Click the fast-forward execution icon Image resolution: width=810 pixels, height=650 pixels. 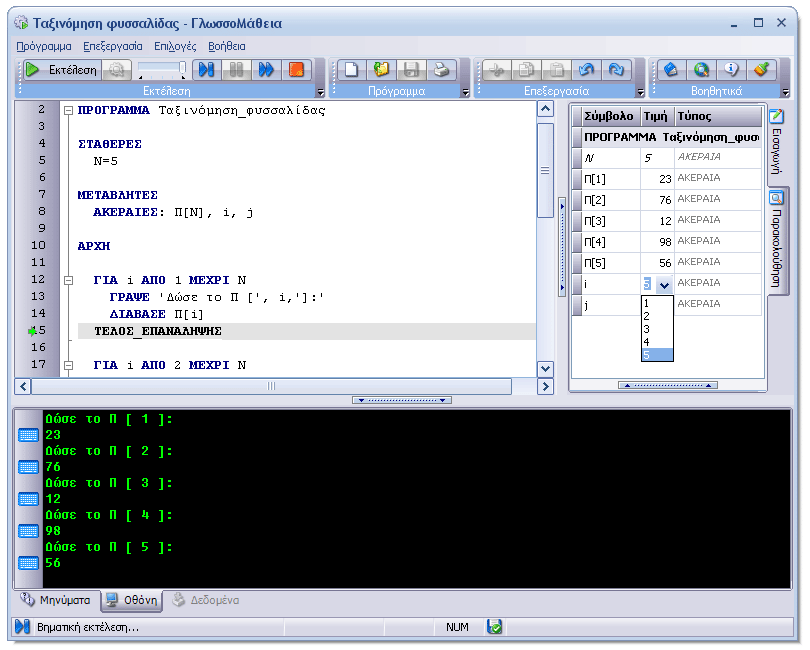coord(266,70)
